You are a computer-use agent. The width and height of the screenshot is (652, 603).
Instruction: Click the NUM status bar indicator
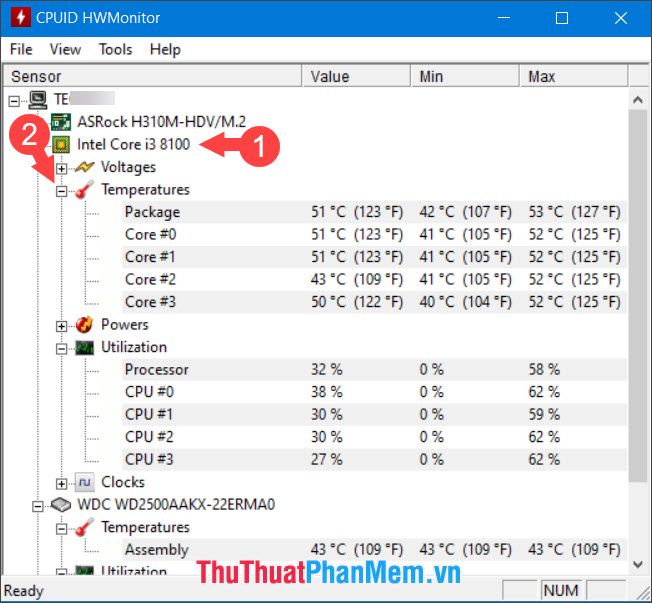(x=561, y=590)
